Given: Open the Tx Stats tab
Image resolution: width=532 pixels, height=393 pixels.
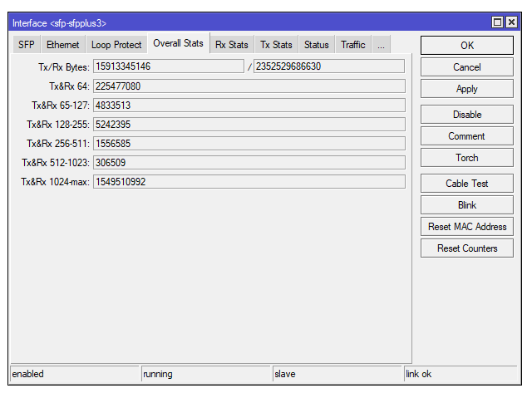Looking at the screenshot, I should click(276, 44).
